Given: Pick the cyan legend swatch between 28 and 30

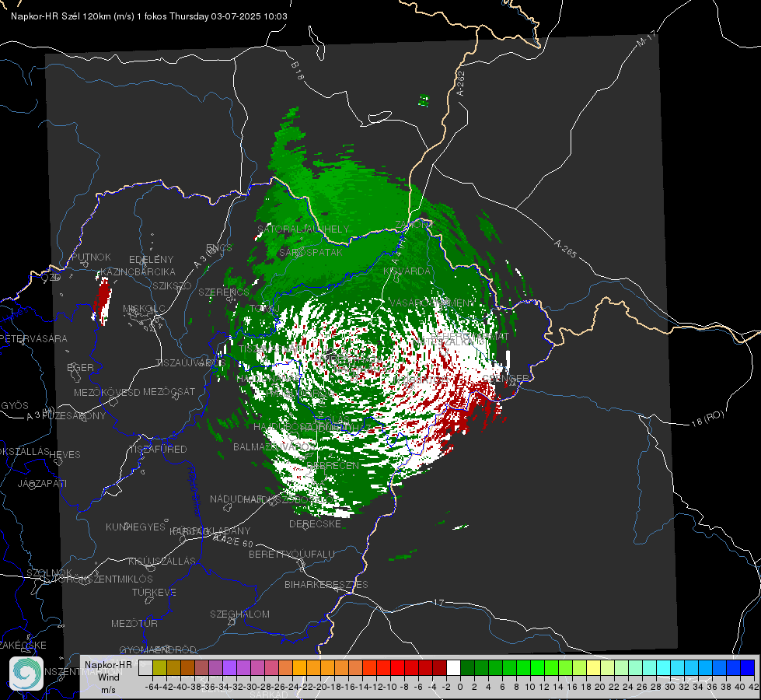Looking at the screenshot, I should (x=664, y=667).
